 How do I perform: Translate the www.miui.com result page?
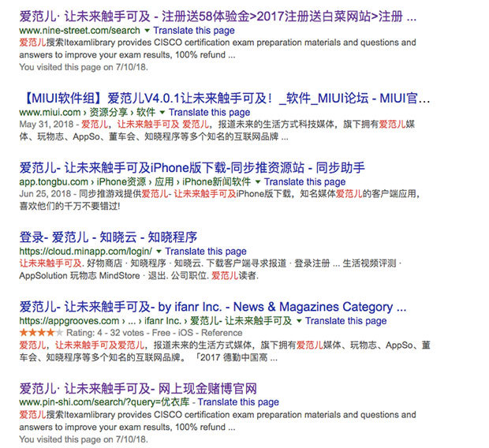click(x=209, y=112)
